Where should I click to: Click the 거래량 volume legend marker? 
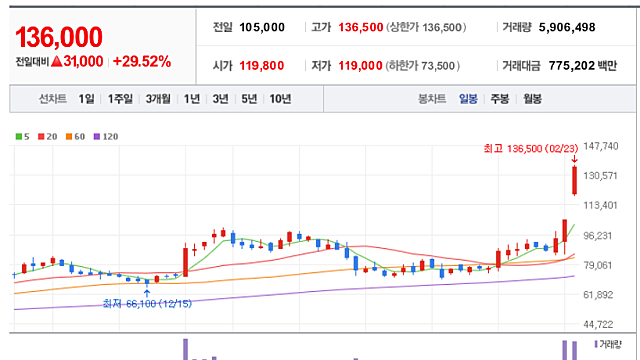tap(596, 344)
